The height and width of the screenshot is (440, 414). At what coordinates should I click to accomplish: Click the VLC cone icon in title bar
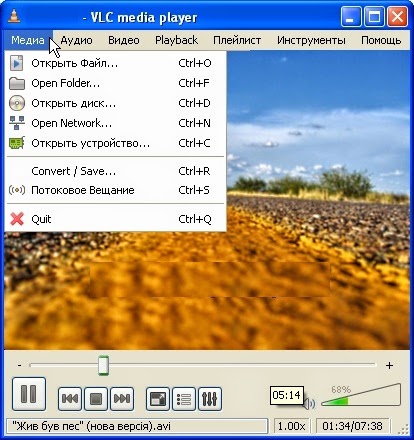(x=14, y=16)
